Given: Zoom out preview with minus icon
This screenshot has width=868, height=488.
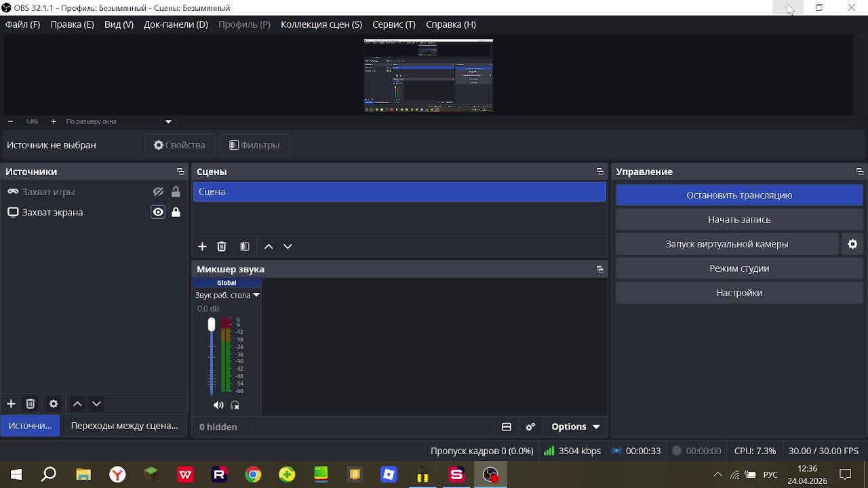Looking at the screenshot, I should (10, 121).
